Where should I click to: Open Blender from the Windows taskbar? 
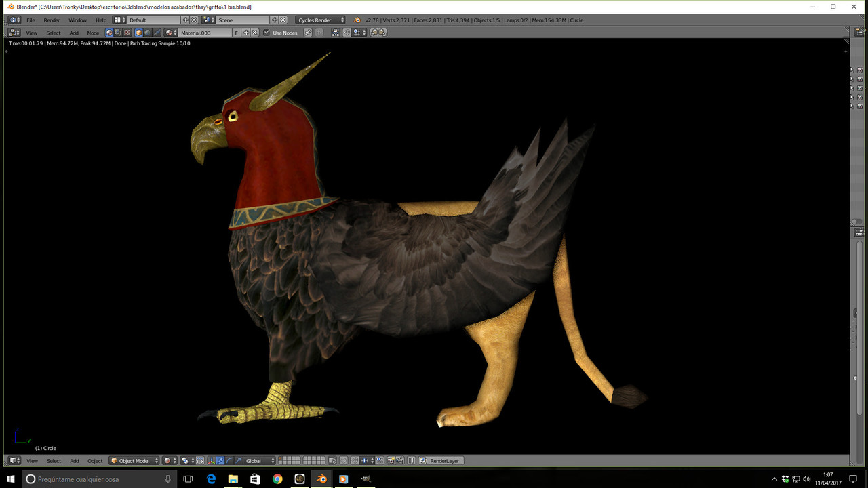[321, 479]
